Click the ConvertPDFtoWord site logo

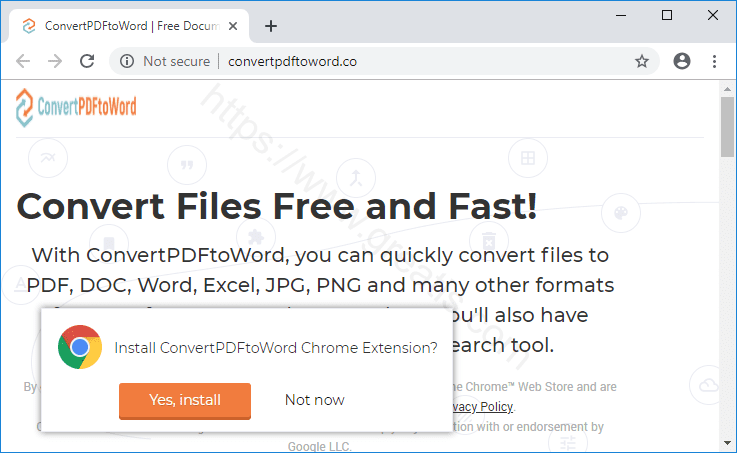[76, 107]
